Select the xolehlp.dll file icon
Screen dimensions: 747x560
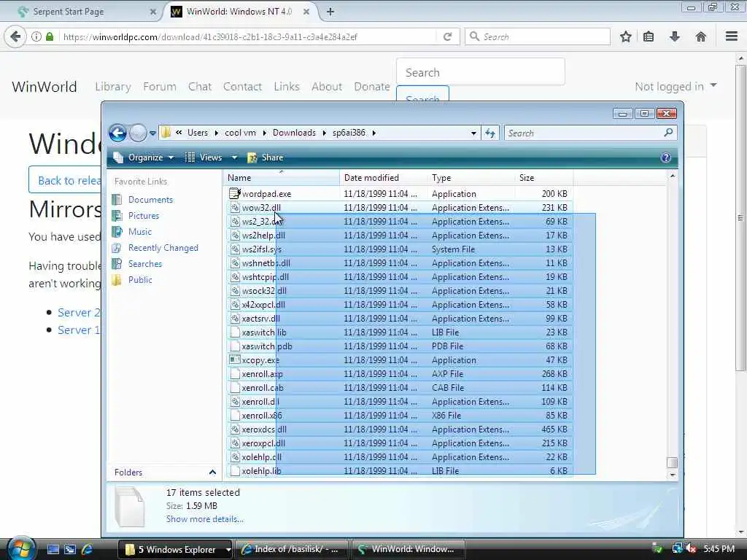(x=234, y=456)
